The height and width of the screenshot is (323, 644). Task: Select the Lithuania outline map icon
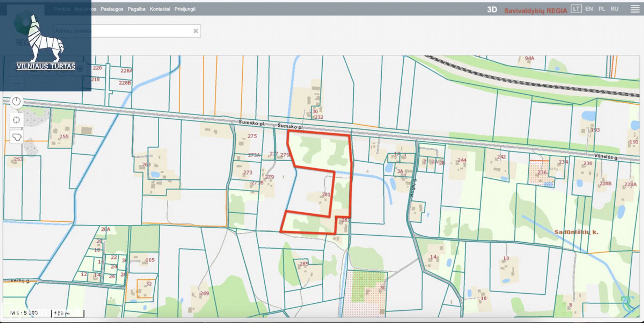(17, 137)
